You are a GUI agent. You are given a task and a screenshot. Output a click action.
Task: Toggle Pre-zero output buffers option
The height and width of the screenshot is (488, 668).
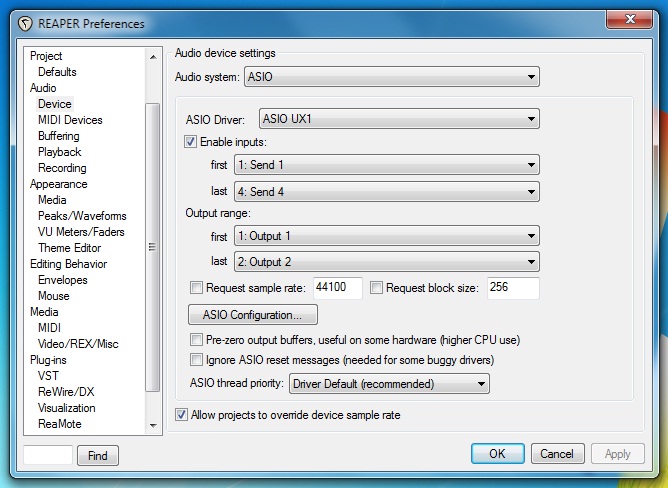coord(196,340)
